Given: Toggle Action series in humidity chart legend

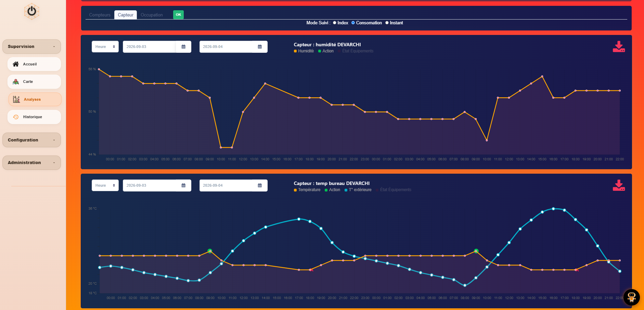Looking at the screenshot, I should (x=326, y=51).
